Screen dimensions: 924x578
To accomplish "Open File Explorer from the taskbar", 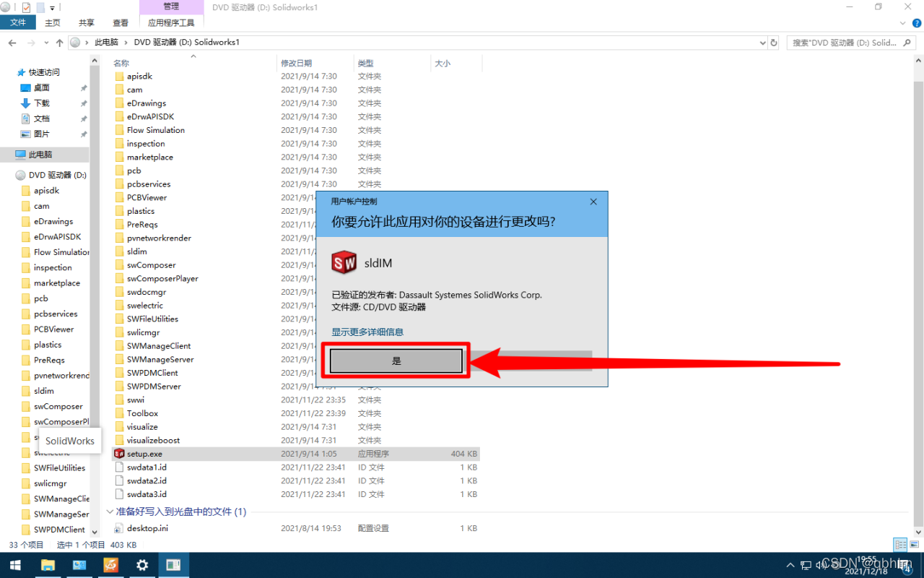I will point(48,565).
